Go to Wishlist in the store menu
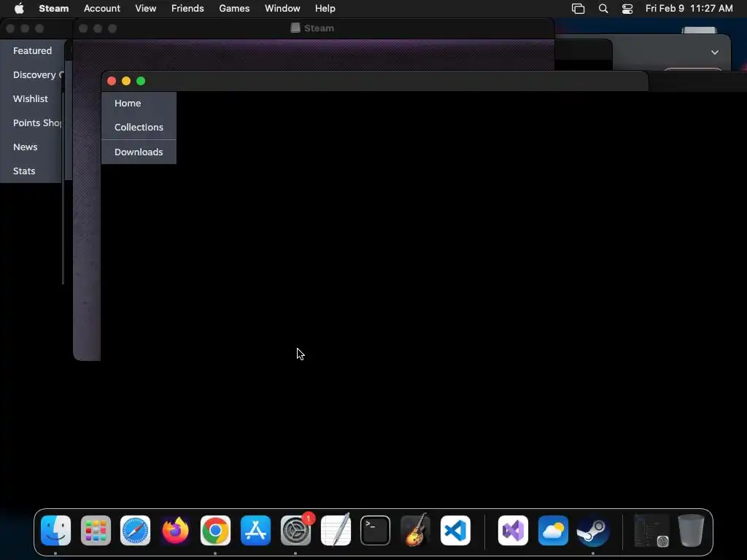The image size is (747, 560). pyautogui.click(x=32, y=98)
